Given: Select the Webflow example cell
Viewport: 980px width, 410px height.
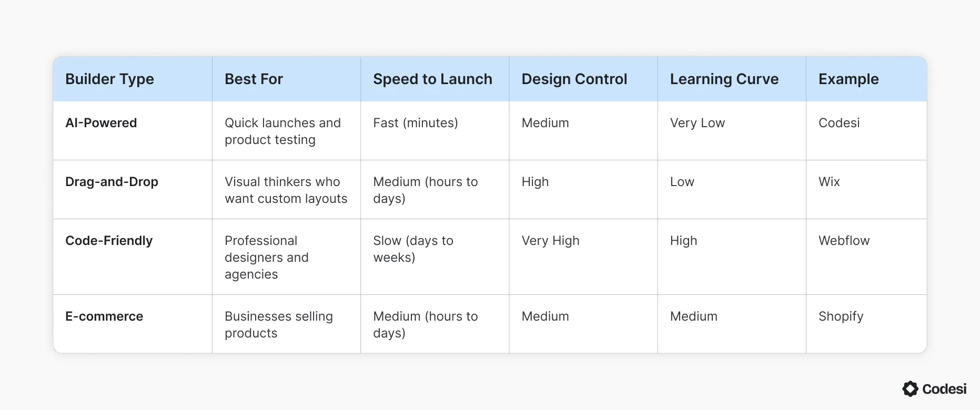Looking at the screenshot, I should [x=844, y=241].
